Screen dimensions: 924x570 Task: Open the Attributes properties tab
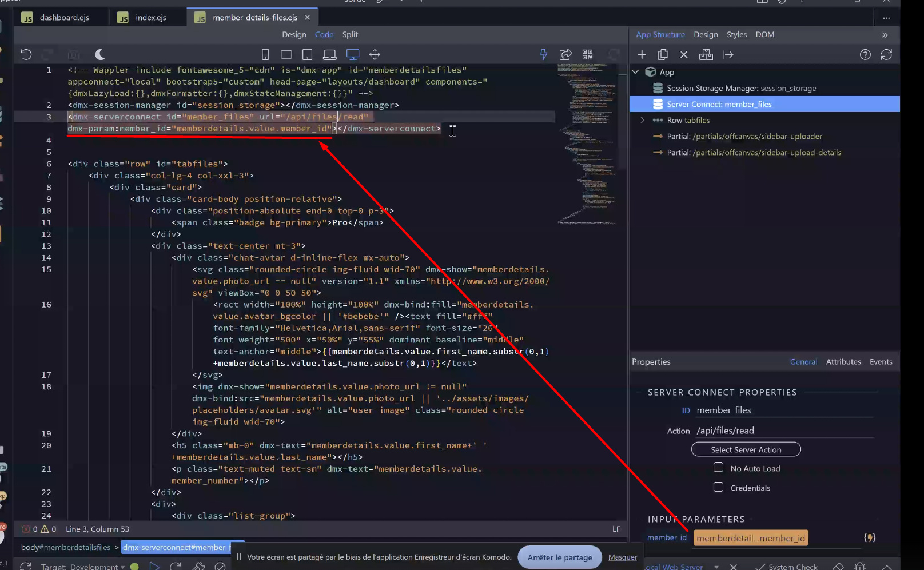point(843,362)
